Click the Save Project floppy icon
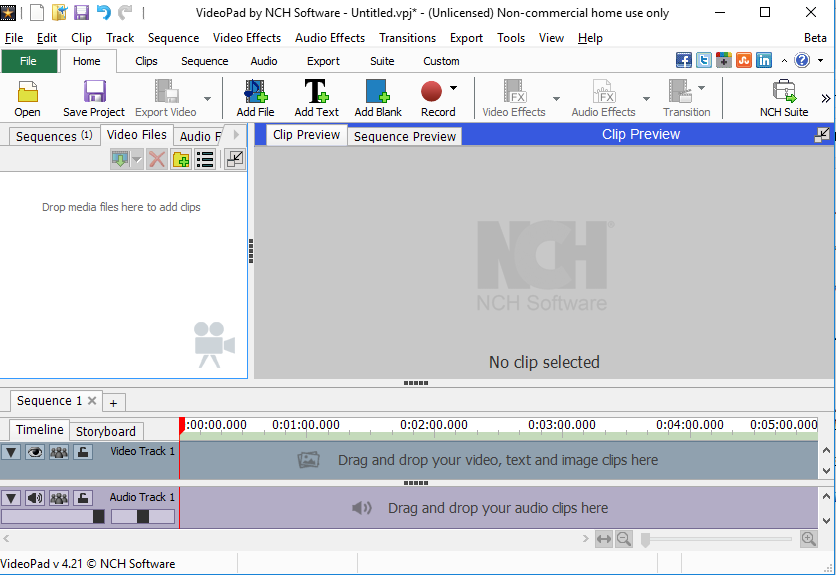The height and width of the screenshot is (575, 836). coord(94,91)
